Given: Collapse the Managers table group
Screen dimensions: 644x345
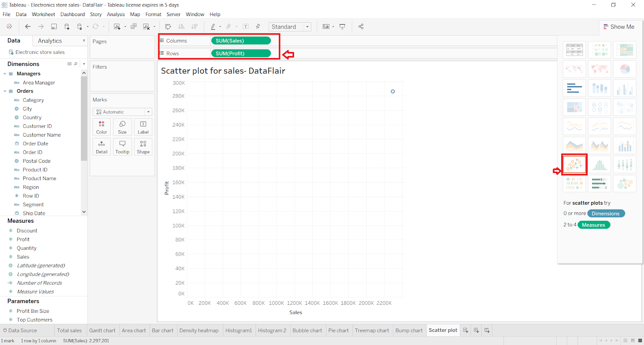Looking at the screenshot, I should coord(5,74).
